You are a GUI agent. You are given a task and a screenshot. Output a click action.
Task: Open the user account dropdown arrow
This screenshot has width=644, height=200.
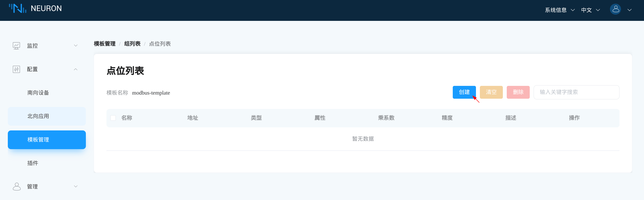pyautogui.click(x=629, y=10)
